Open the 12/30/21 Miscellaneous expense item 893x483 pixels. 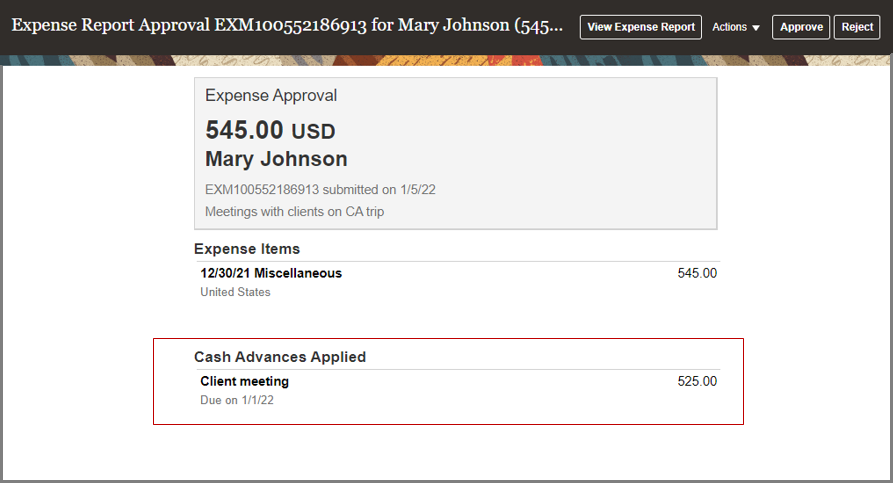[271, 273]
